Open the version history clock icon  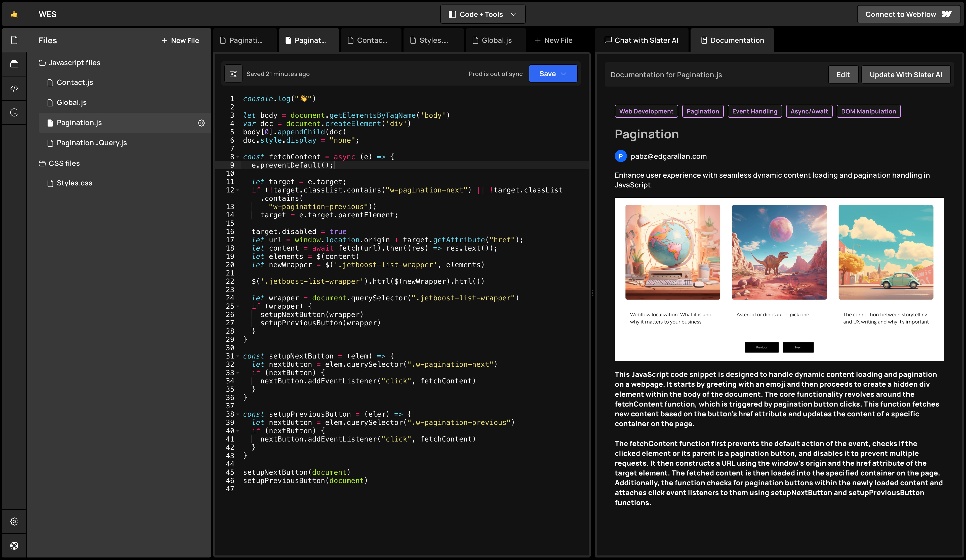[x=14, y=112]
